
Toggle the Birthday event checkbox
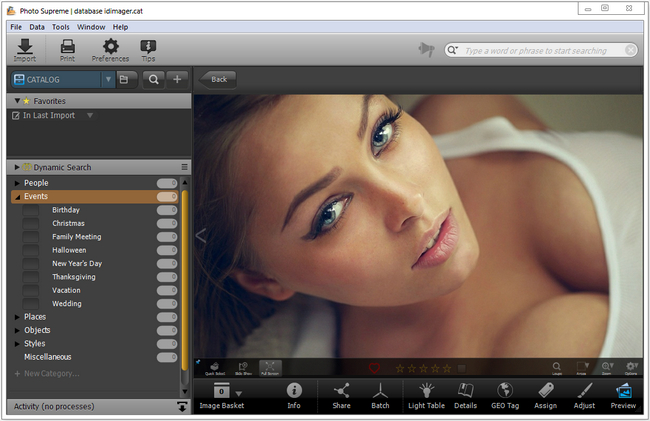click(x=31, y=210)
